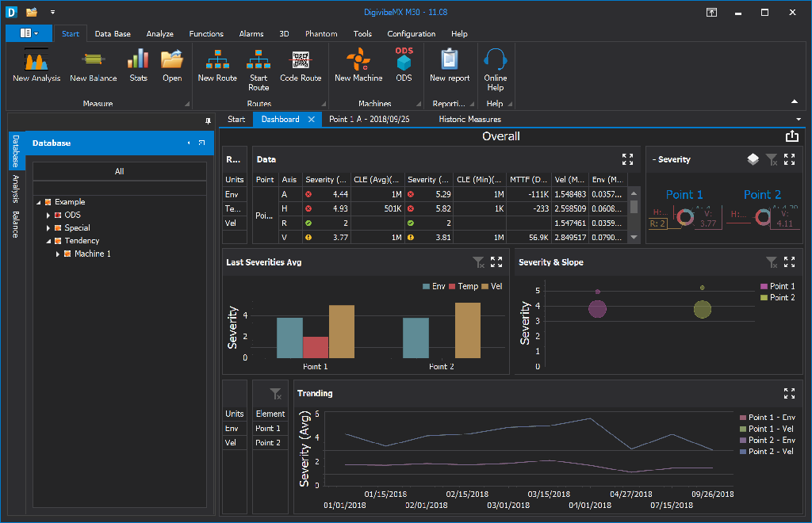This screenshot has height=523, width=812.
Task: Select the Code Route QR icon
Action: pos(301,65)
